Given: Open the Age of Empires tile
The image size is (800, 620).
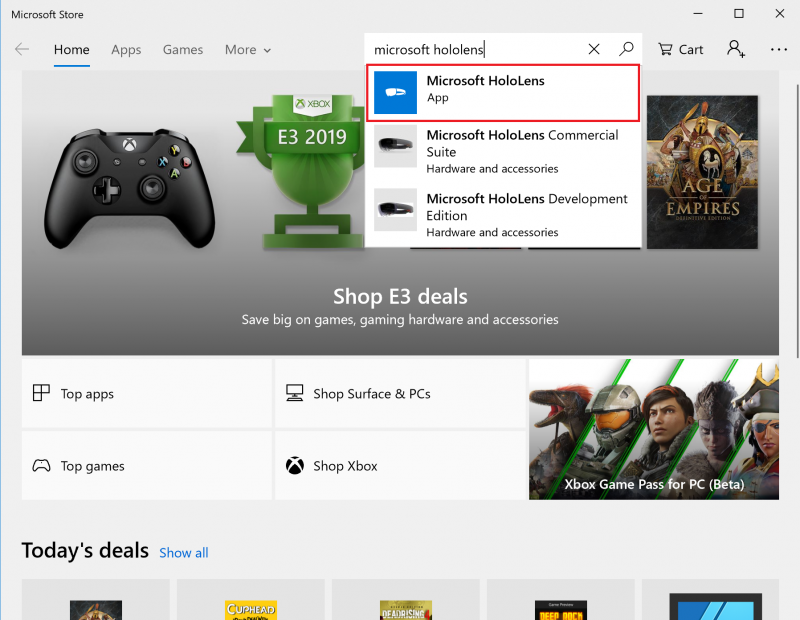Looking at the screenshot, I should coord(702,172).
